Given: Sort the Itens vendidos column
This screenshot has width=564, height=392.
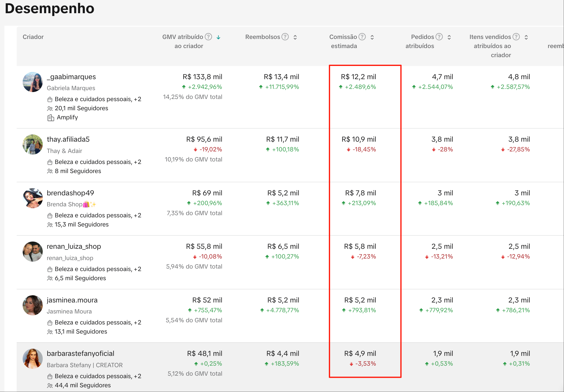Looking at the screenshot, I should click(x=526, y=37).
